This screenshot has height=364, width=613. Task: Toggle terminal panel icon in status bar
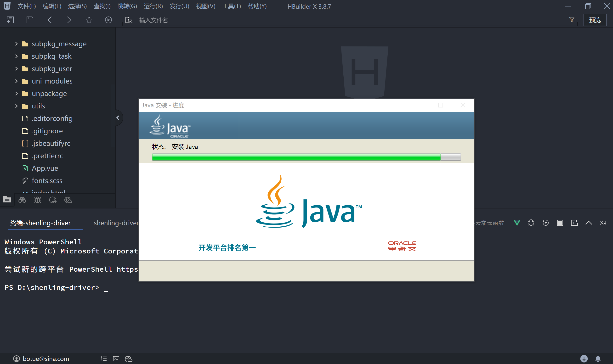tap(116, 358)
